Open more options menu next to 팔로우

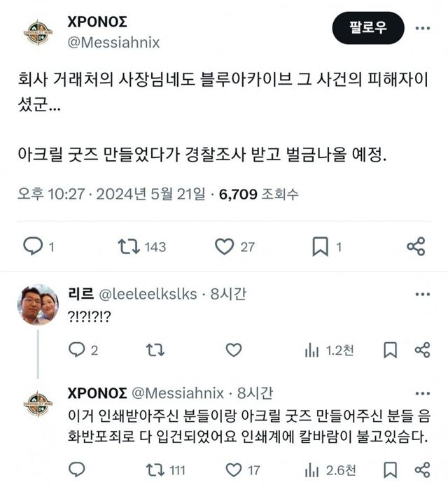coord(423,29)
